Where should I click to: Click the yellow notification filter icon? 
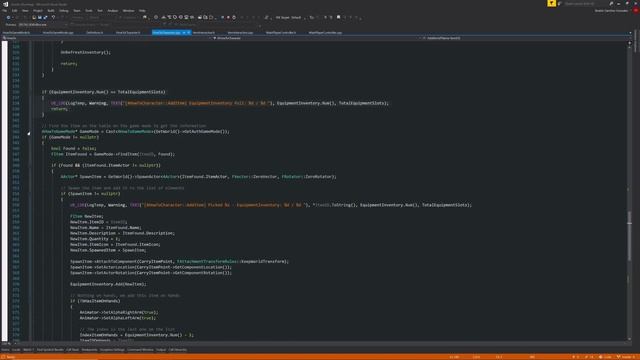pos(551,3)
